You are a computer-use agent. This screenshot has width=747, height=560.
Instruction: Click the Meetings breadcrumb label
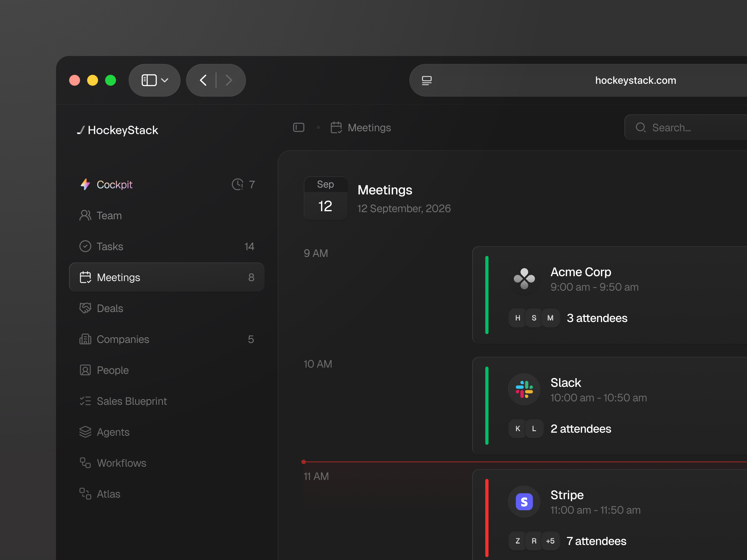[x=369, y=128]
